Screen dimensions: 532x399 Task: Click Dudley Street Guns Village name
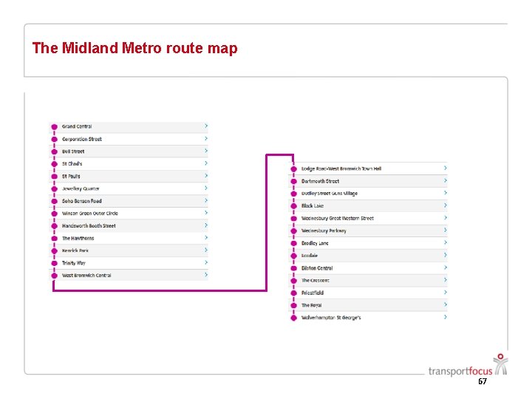point(330,194)
